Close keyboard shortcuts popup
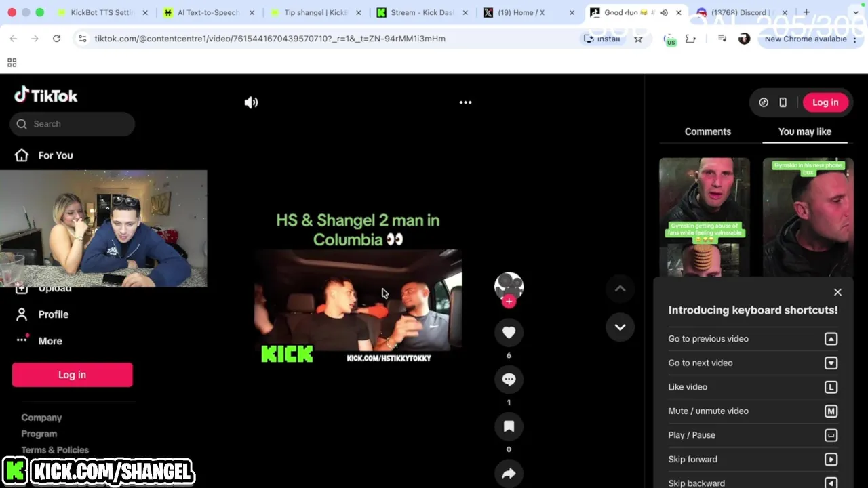Image resolution: width=868 pixels, height=488 pixels. (x=837, y=292)
